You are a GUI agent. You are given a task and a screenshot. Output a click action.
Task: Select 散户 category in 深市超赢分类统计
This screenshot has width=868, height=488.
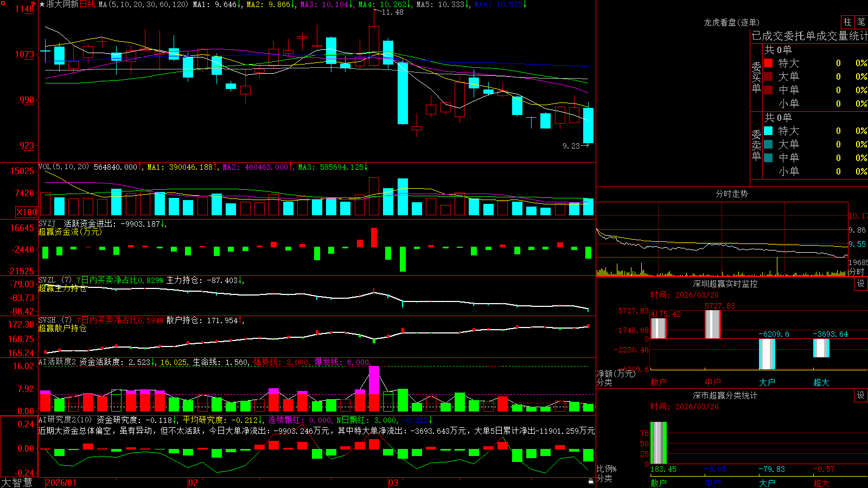click(659, 483)
